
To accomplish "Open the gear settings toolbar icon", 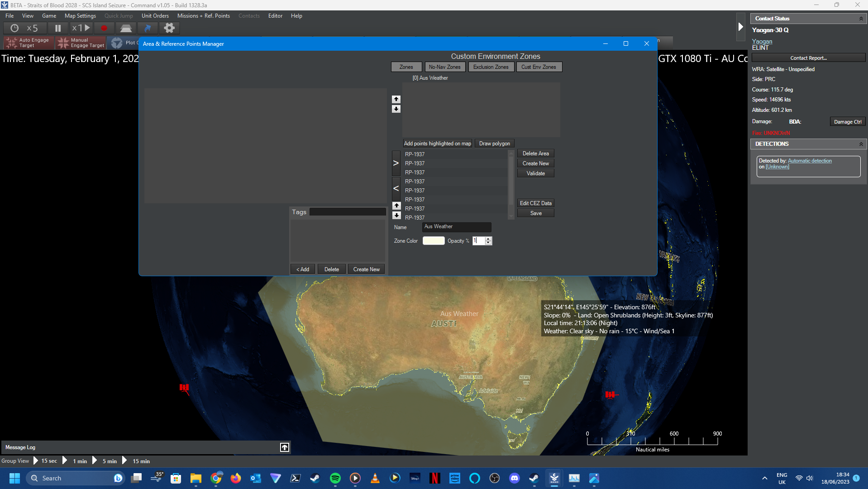I will [169, 28].
